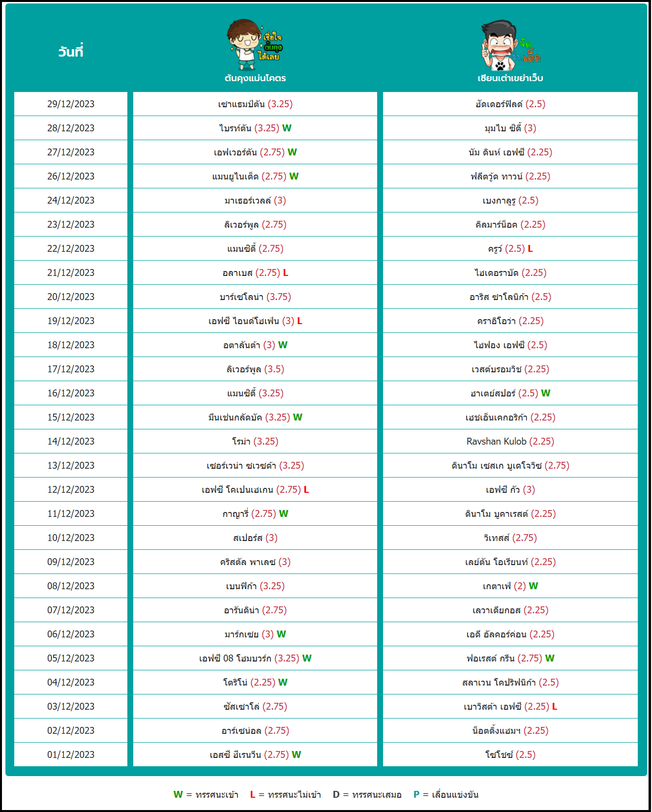This screenshot has height=812, width=652.
Task: Click the อลาเบส (2.75) L entry
Action: click(255, 272)
